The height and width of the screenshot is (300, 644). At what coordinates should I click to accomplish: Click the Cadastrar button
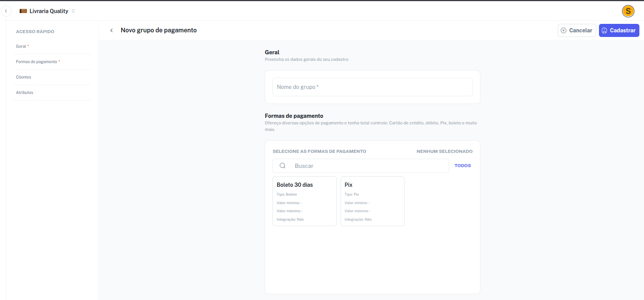(619, 30)
